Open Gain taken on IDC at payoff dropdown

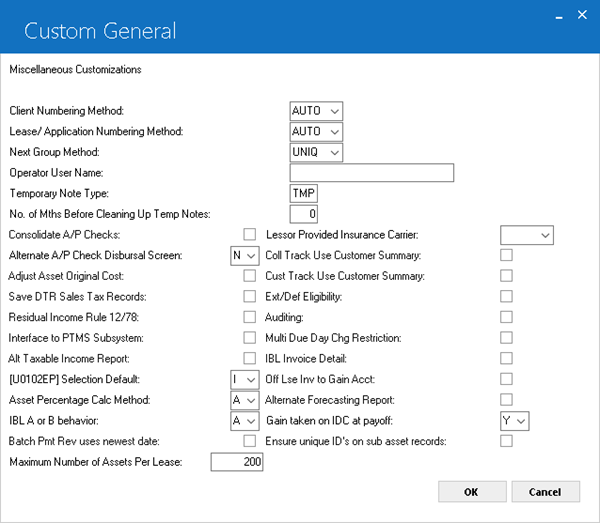[x=515, y=421]
